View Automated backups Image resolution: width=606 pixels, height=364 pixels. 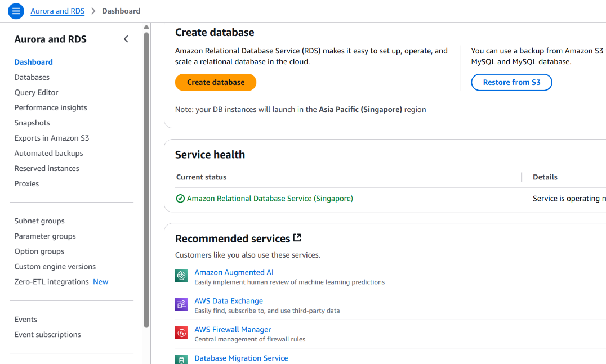coord(48,153)
